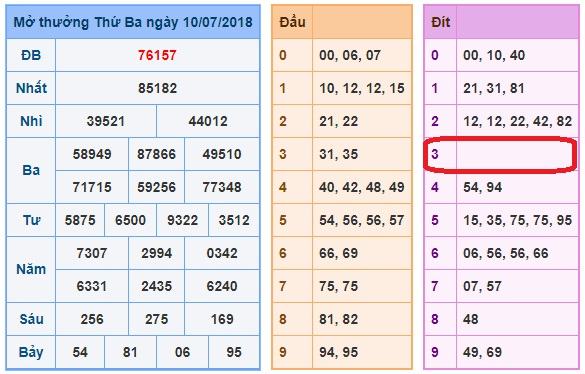Select the fifth prize number 2994
585x374 pixels.
(x=156, y=253)
